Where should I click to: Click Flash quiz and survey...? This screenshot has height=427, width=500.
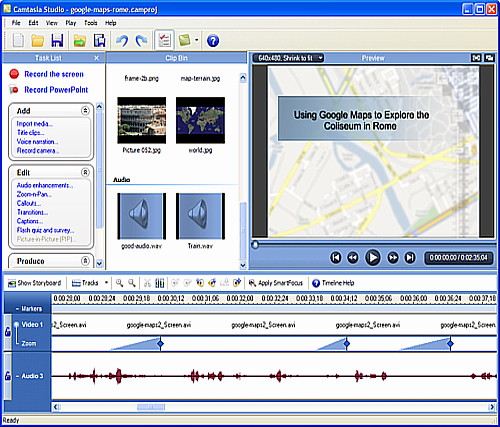[45, 230]
